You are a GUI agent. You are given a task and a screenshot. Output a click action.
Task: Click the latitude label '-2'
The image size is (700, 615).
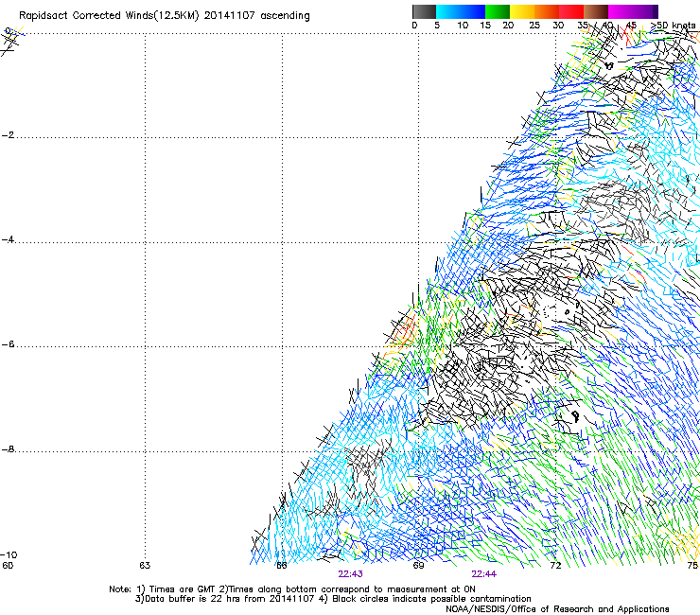[x=8, y=135]
